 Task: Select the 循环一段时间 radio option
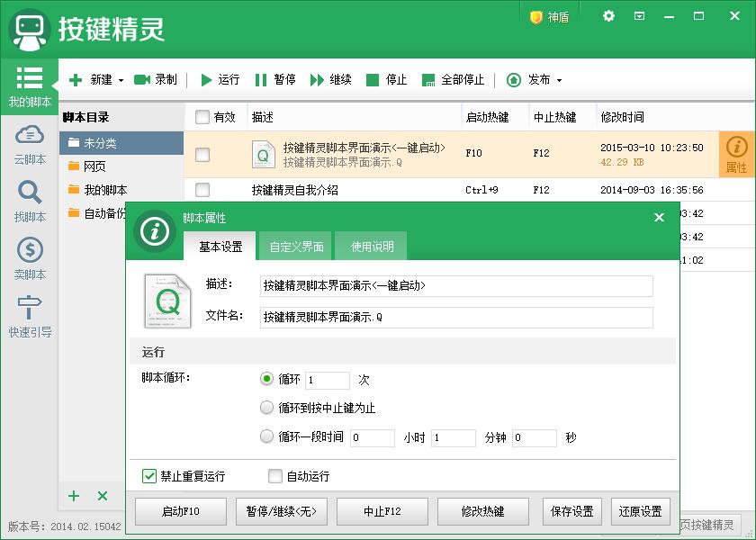pyautogui.click(x=266, y=437)
